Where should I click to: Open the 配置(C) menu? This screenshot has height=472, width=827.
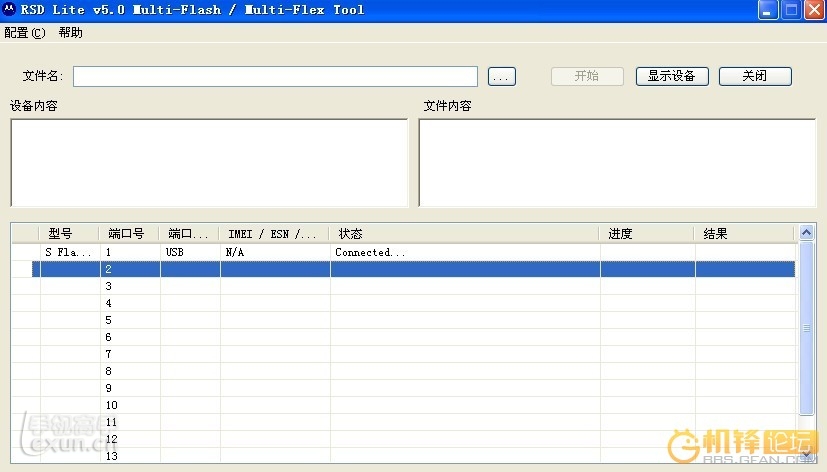click(x=25, y=33)
